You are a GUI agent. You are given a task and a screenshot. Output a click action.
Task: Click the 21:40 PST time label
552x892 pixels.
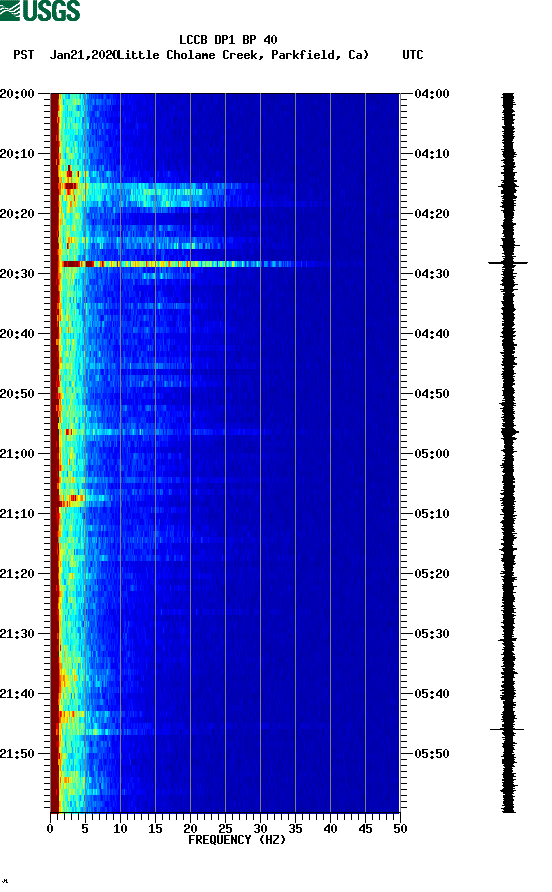(x=17, y=694)
